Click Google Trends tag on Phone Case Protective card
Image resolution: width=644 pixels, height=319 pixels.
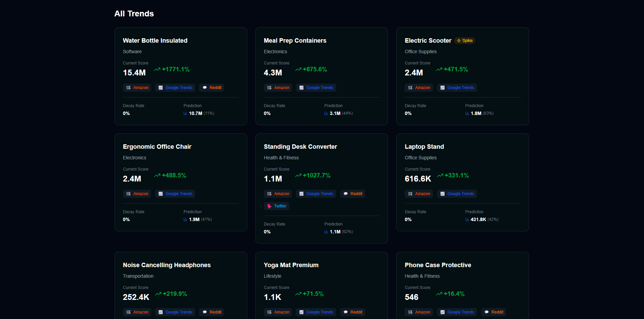tap(457, 312)
